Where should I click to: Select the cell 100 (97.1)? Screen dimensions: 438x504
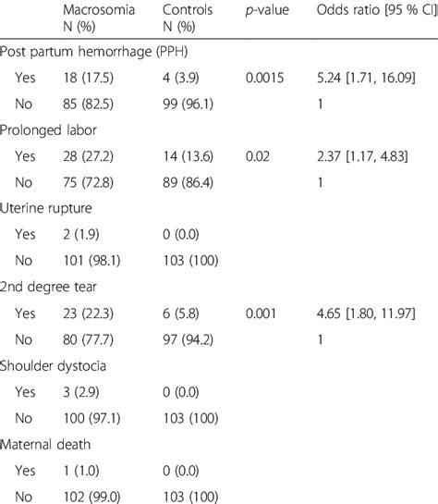coord(91,418)
